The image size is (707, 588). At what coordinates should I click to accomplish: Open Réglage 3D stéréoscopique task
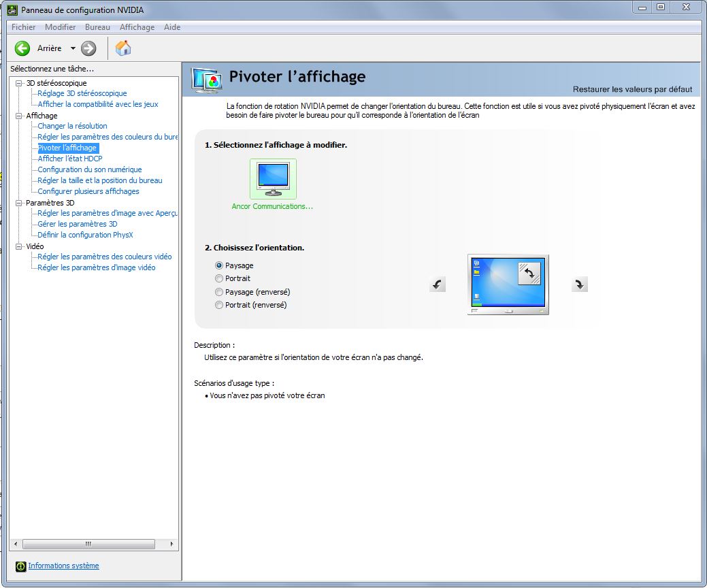(82, 93)
